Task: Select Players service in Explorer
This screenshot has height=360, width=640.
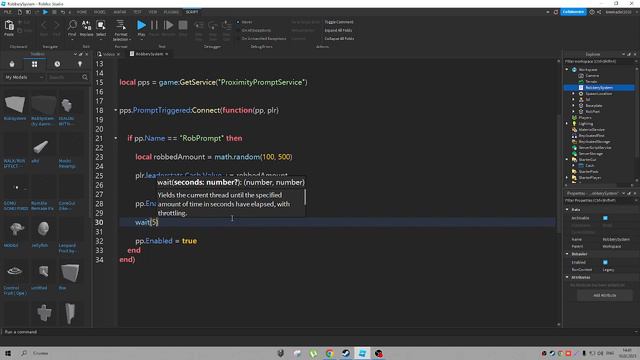Action: pyautogui.click(x=585, y=118)
